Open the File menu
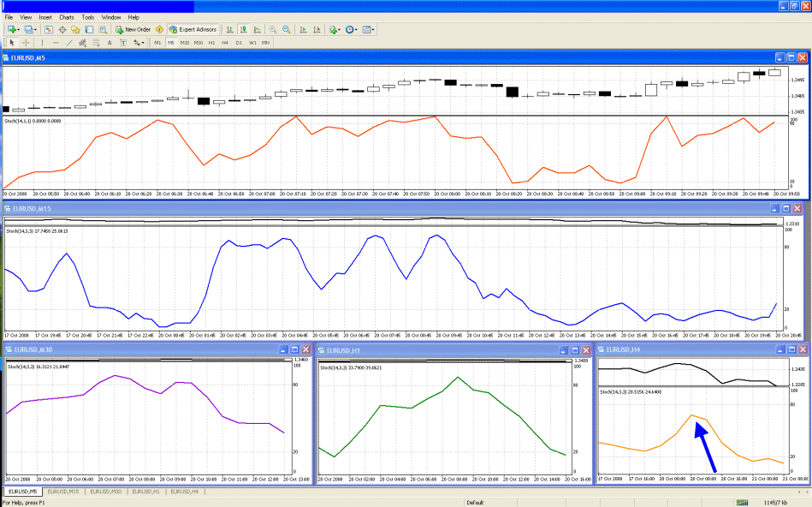 [9, 17]
